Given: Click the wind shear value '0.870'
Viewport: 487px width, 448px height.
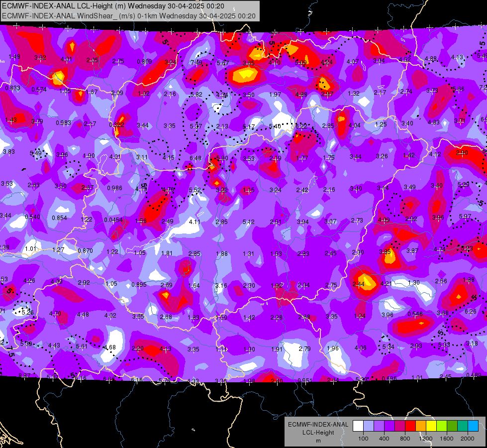Looking at the screenshot, I should pyautogui.click(x=86, y=250).
